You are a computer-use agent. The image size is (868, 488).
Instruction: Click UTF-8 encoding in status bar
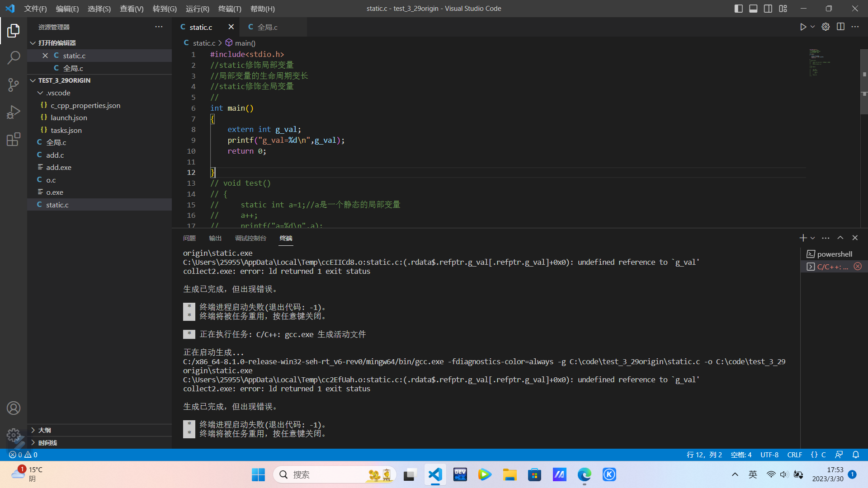tap(769, 455)
